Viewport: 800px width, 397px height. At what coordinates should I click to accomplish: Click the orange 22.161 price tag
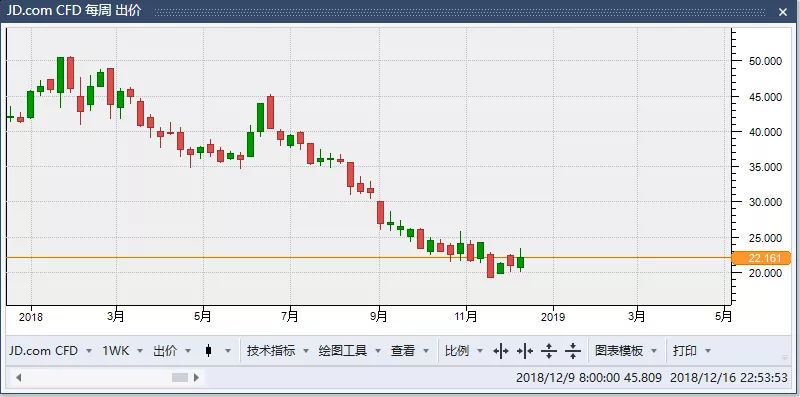point(761,258)
